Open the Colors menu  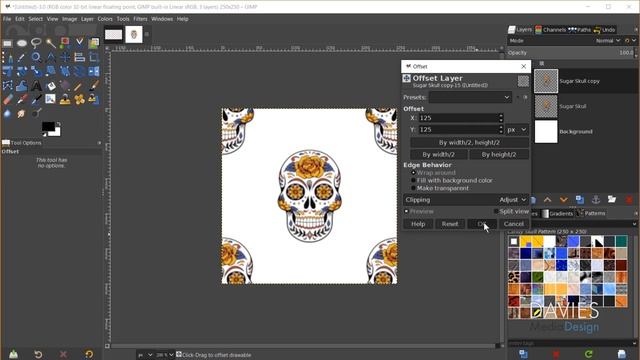pyautogui.click(x=105, y=19)
